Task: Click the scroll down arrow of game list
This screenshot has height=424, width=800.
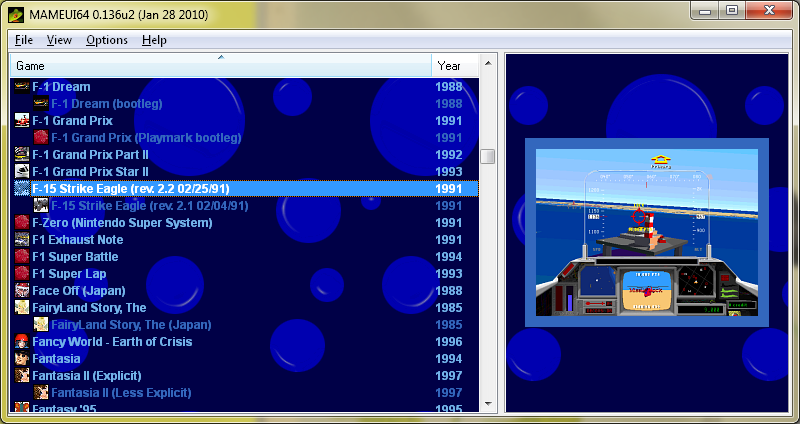Action: [488, 405]
